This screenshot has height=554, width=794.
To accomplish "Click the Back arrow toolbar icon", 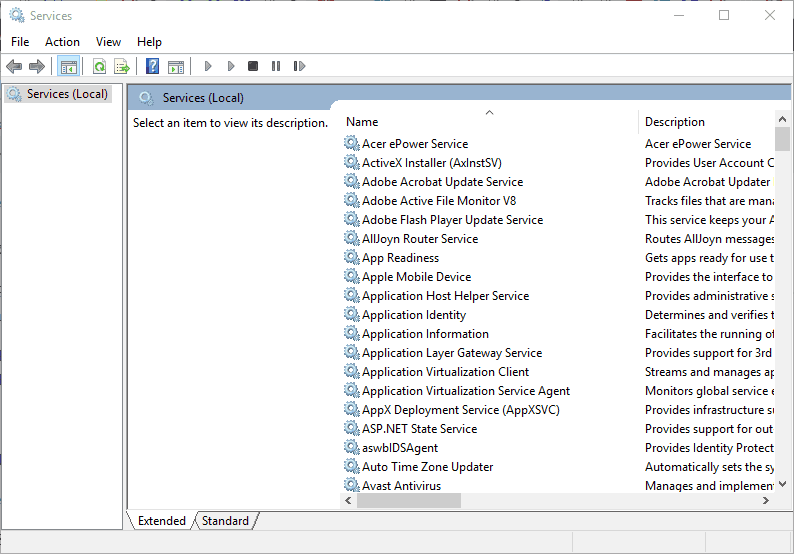I will click(x=14, y=66).
